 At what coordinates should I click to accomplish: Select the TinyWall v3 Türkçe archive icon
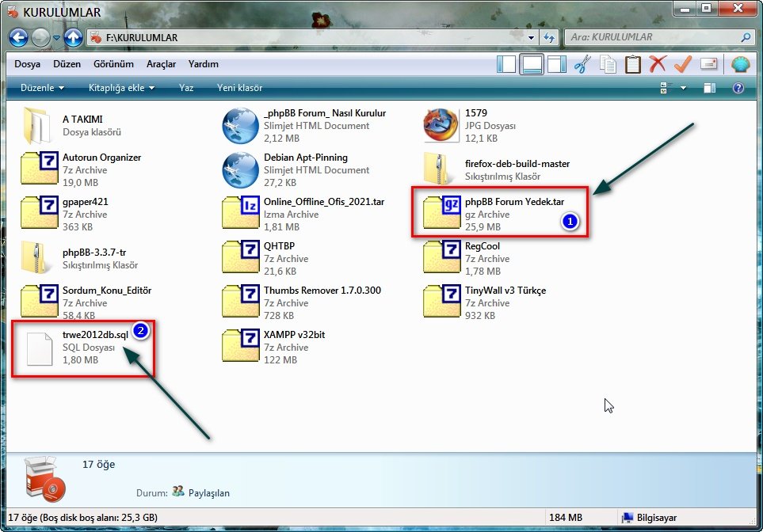coord(442,301)
